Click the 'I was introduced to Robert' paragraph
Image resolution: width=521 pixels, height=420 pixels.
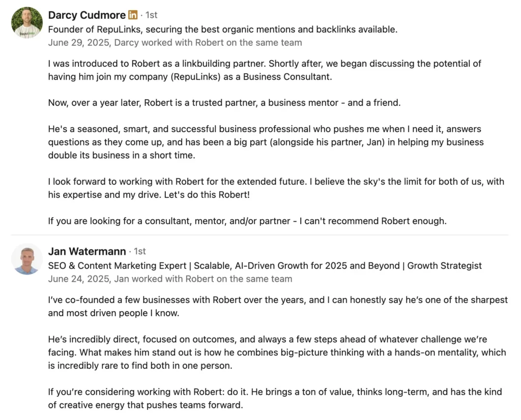(265, 70)
